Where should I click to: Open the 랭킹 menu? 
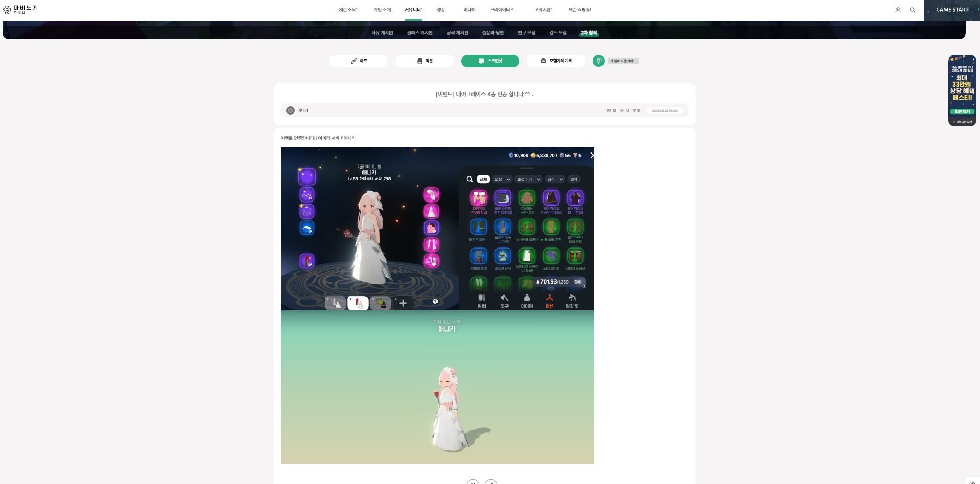(441, 10)
